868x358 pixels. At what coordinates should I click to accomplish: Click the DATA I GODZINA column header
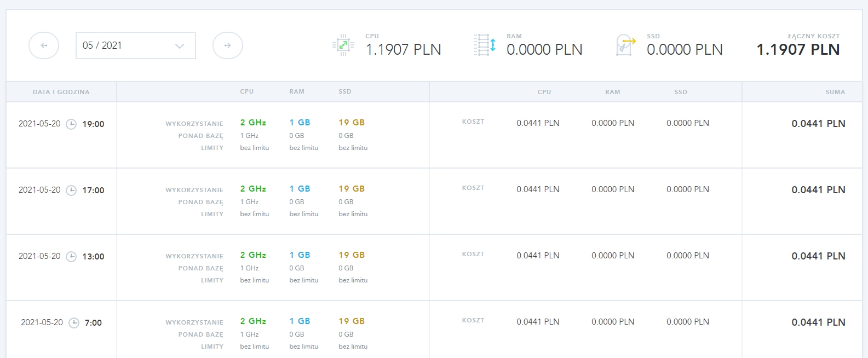tap(61, 92)
